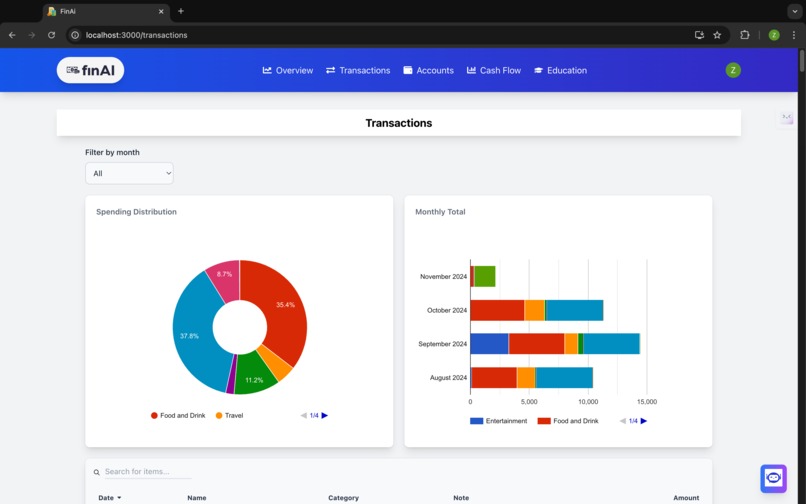The height and width of the screenshot is (504, 806).
Task: Click the browser back arrow
Action: (x=12, y=35)
